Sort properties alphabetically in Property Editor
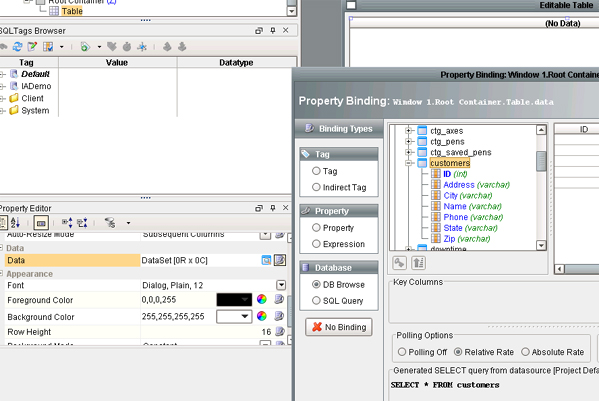Screen dimensions: 599x401 tap(15, 222)
